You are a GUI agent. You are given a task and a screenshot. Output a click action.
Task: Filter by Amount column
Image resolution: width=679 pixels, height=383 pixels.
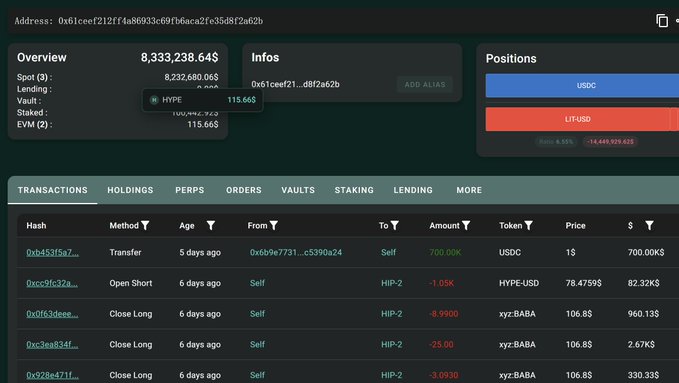click(466, 225)
